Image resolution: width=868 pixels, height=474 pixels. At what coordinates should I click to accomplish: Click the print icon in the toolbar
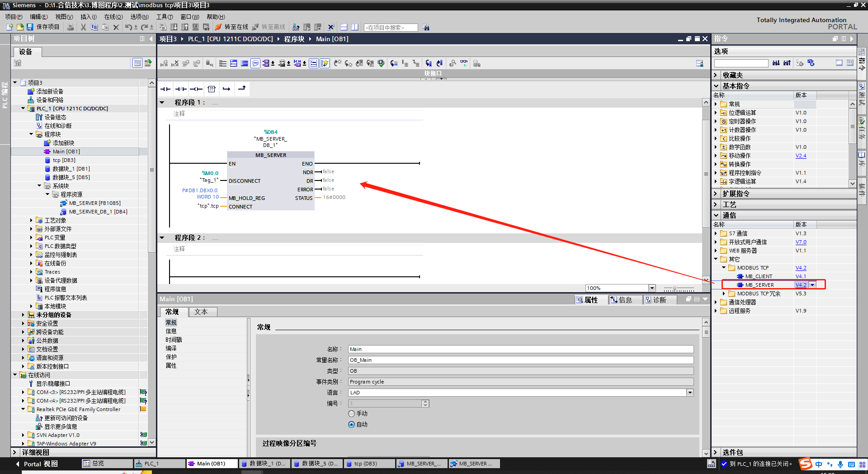(71, 27)
